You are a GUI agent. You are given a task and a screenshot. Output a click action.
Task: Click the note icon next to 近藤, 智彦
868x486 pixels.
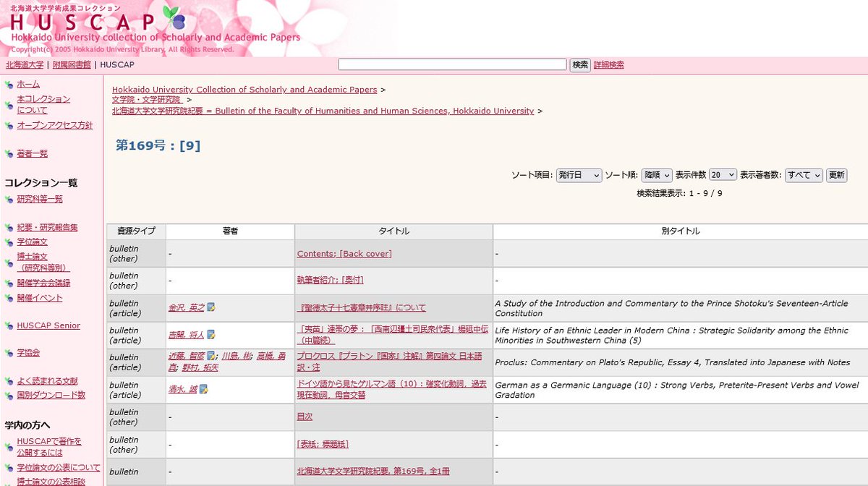click(x=210, y=356)
